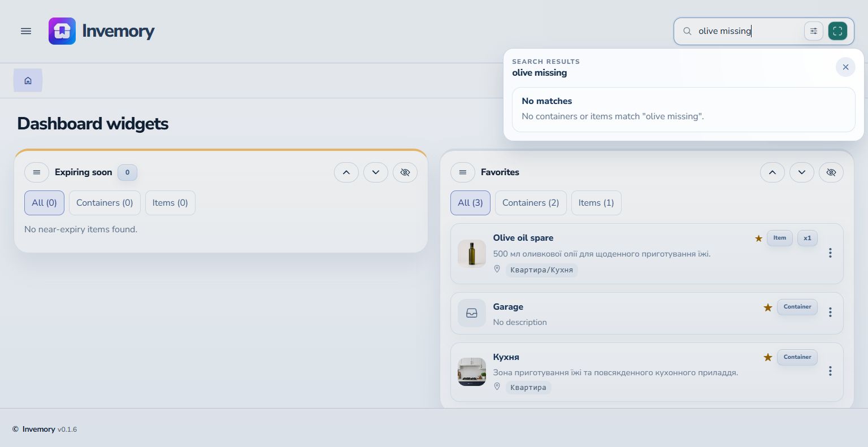Screen dimensions: 868x447
Task: Grab the Favorites widget drag handle
Action: tap(463, 172)
